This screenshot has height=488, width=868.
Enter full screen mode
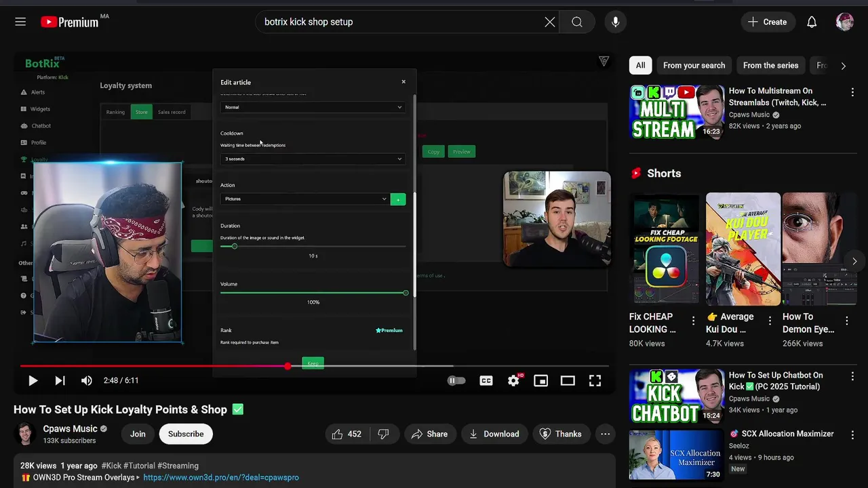pyautogui.click(x=595, y=381)
